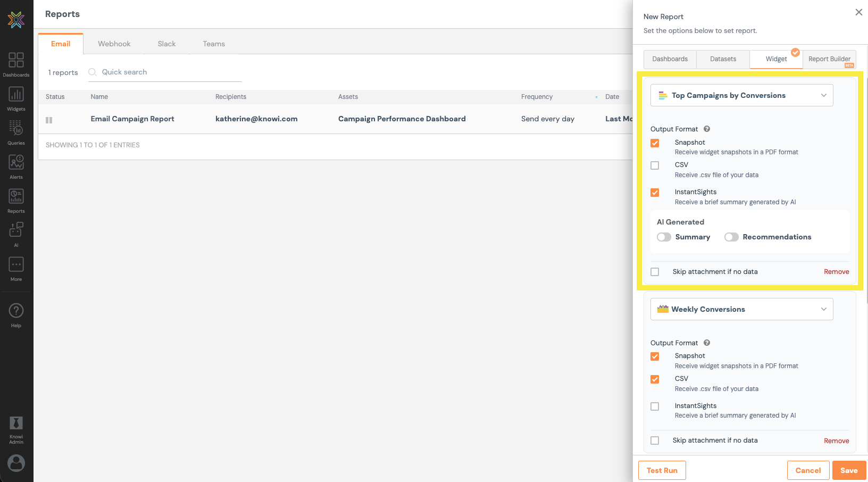The width and height of the screenshot is (868, 482).
Task: Click the user profile avatar icon
Action: point(16,463)
